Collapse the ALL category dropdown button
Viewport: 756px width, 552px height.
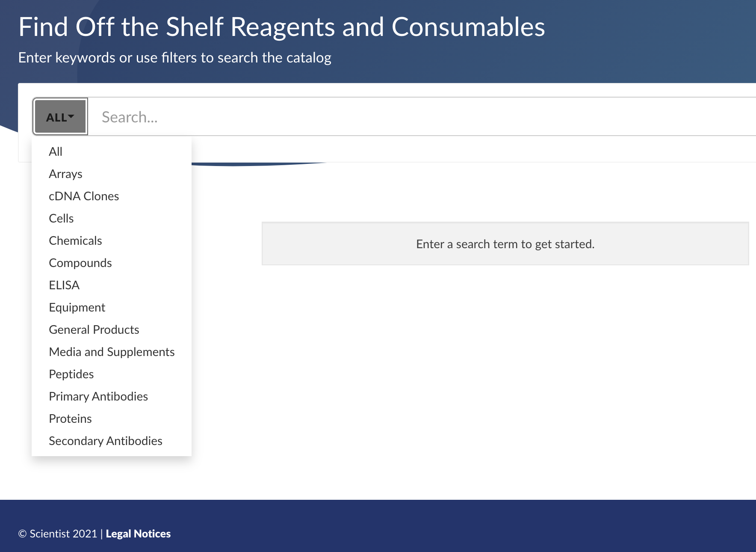(x=60, y=117)
